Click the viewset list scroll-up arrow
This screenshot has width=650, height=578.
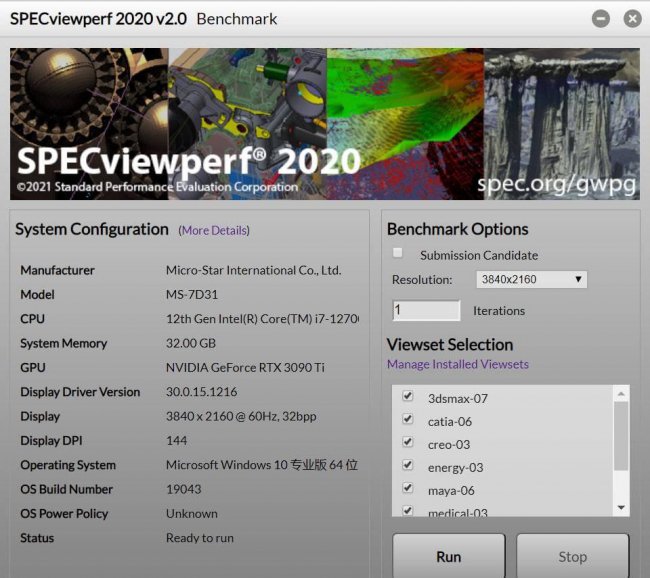tap(621, 393)
